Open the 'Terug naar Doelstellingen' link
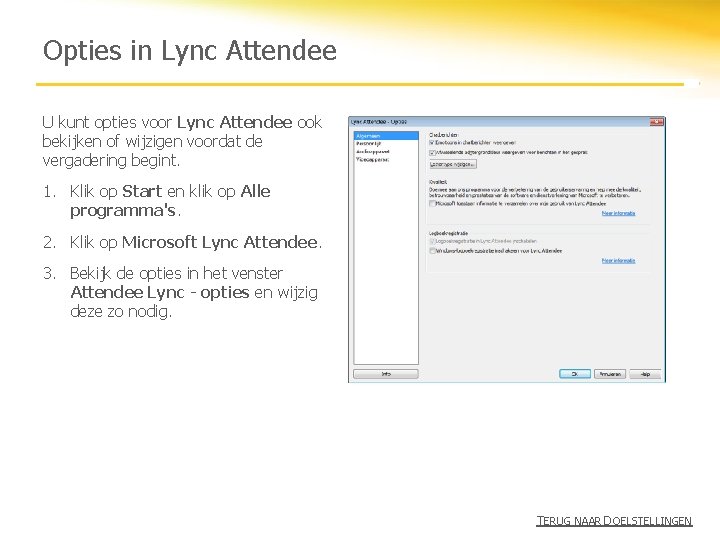The width and height of the screenshot is (720, 540). pos(614,521)
